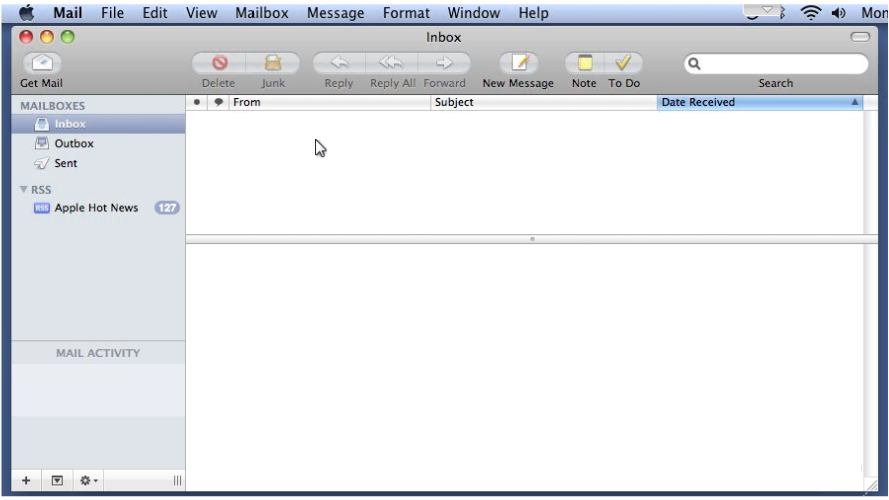Image resolution: width=889 pixels, height=500 pixels.
Task: Click the MAIL ACTIVITY header
Action: (x=98, y=353)
